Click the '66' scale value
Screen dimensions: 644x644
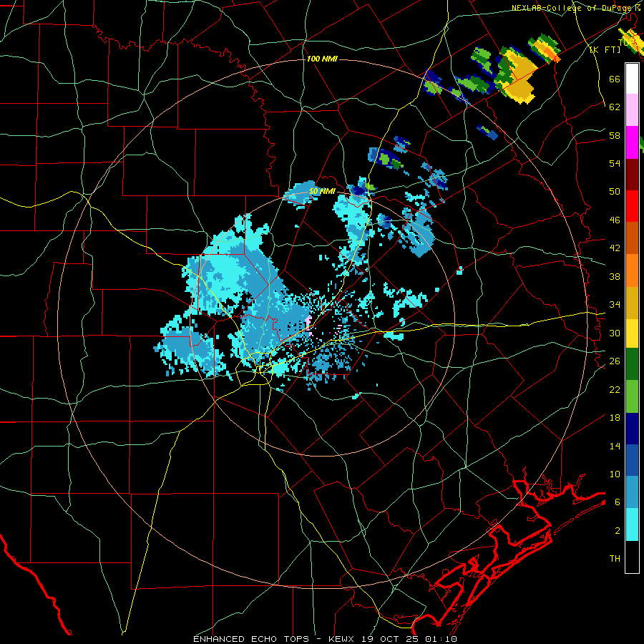tap(615, 79)
